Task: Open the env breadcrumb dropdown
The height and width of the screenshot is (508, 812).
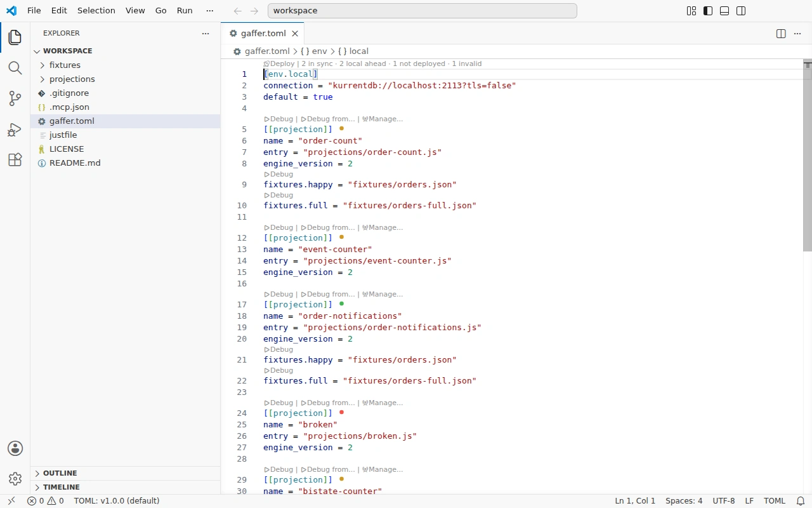Action: [x=314, y=51]
